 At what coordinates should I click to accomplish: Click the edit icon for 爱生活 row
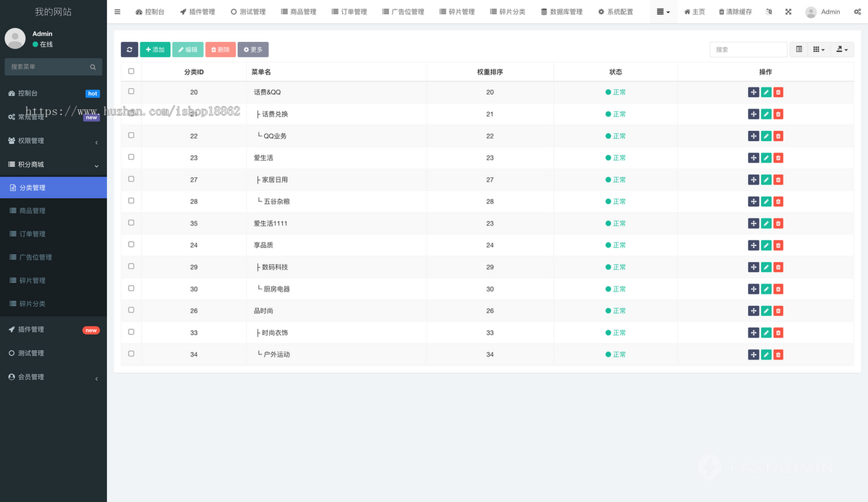[766, 158]
